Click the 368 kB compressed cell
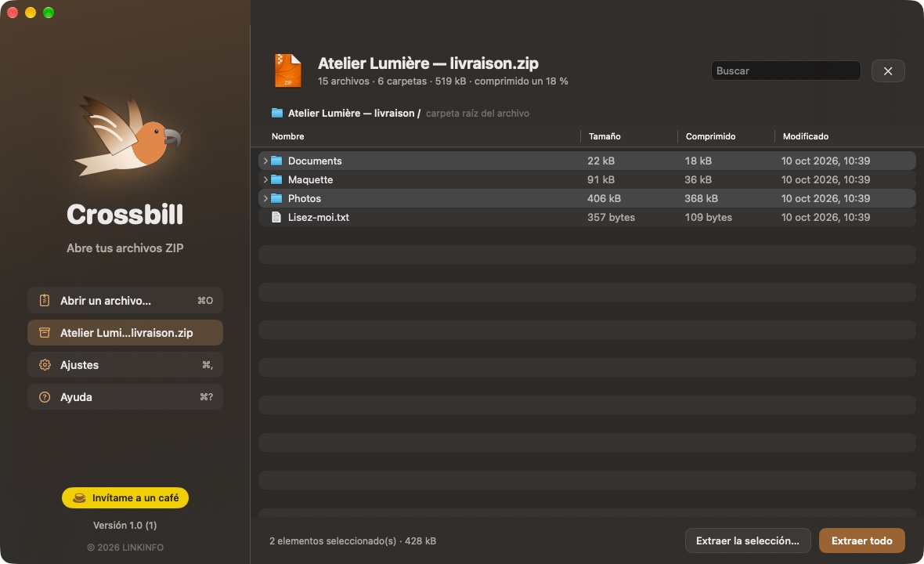The width and height of the screenshot is (924, 564). coord(702,199)
